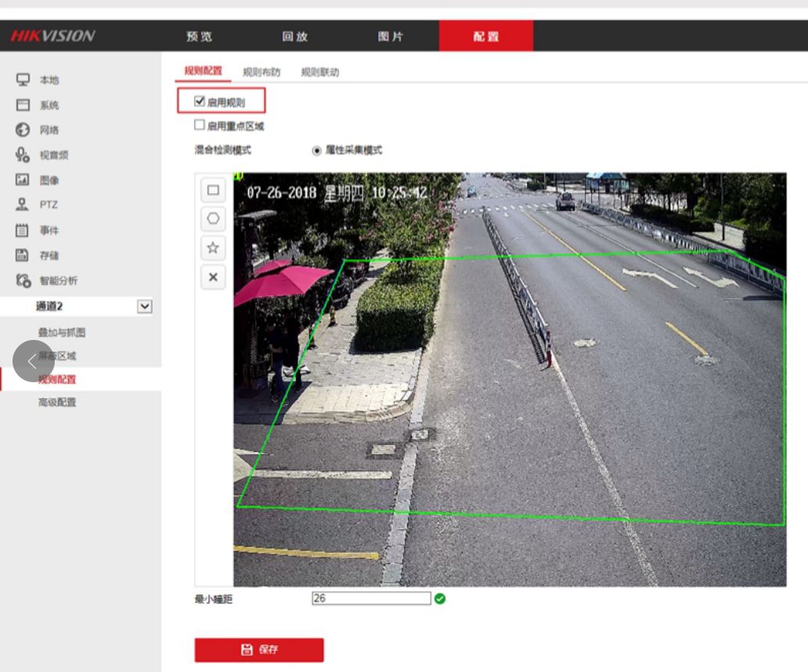Image resolution: width=808 pixels, height=672 pixels.
Task: Select the 属性采集模式 radio button
Action: click(317, 150)
